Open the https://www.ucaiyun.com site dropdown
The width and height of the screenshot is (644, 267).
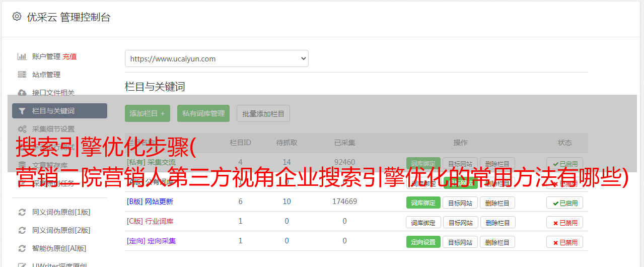click(217, 58)
